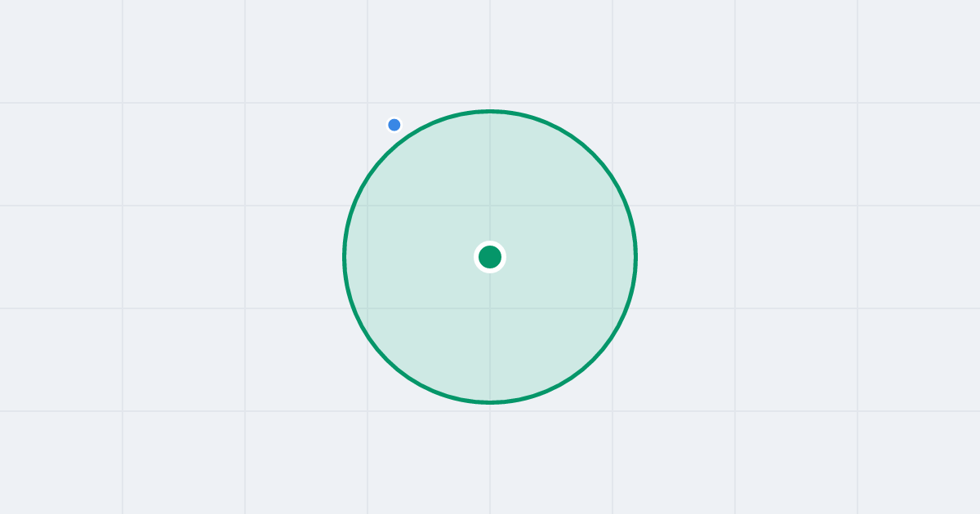This screenshot has height=514, width=980.
Task: Click the white border of the blue dot
Action: pos(394,117)
